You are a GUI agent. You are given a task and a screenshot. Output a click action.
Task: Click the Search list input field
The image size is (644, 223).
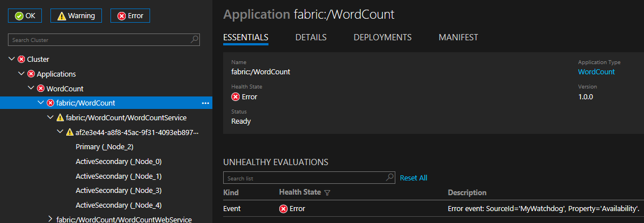pos(309,178)
